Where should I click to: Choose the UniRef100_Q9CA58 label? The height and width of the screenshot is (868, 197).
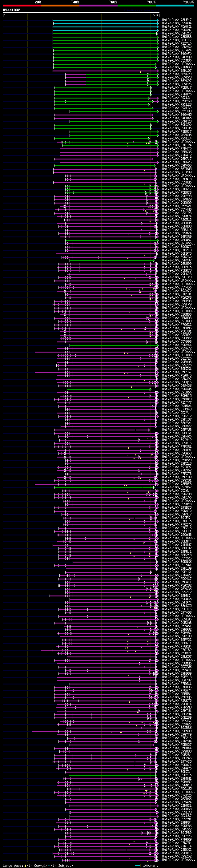point(177,453)
